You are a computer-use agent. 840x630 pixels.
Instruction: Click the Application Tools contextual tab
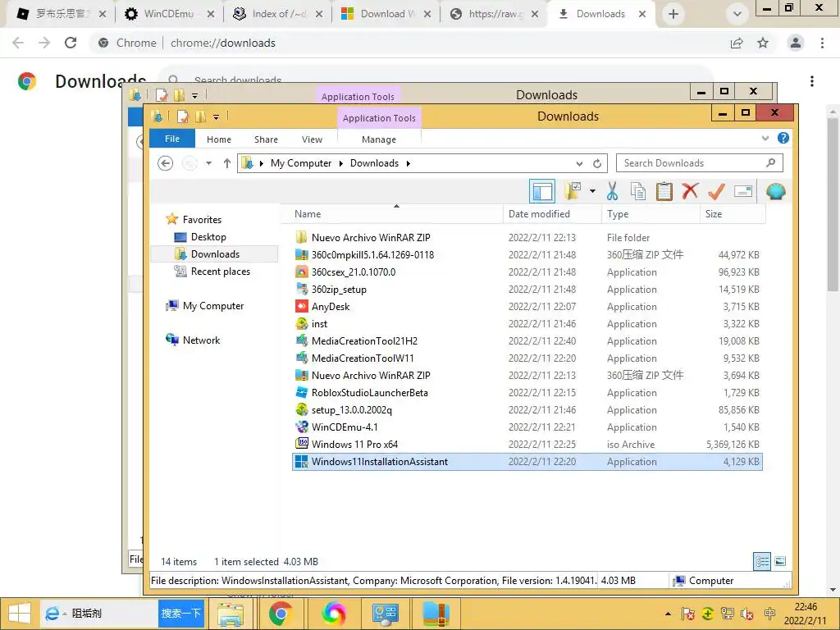click(379, 118)
